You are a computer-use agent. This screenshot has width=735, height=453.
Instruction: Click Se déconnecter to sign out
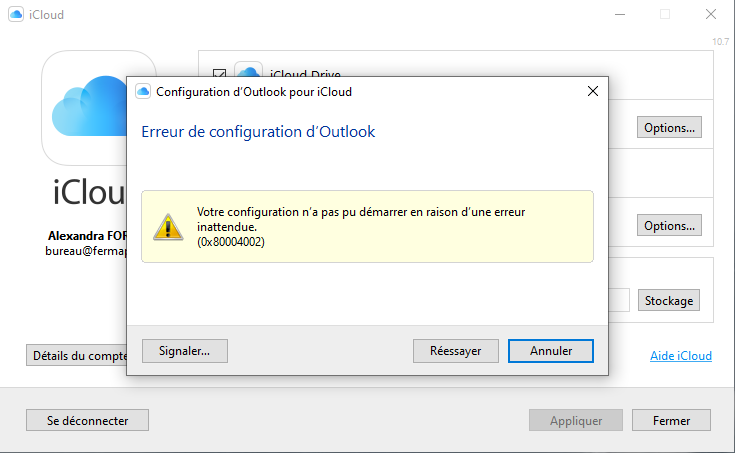(x=87, y=420)
